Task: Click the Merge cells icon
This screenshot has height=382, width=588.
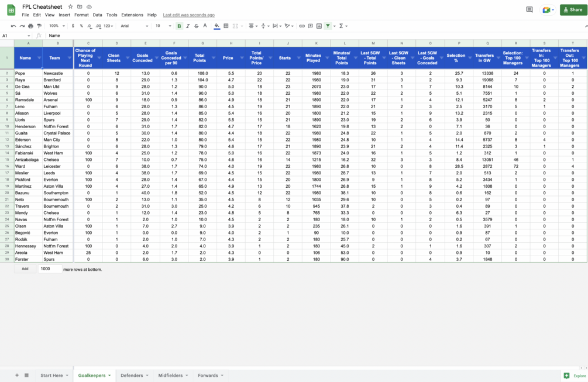Action: pos(236,26)
